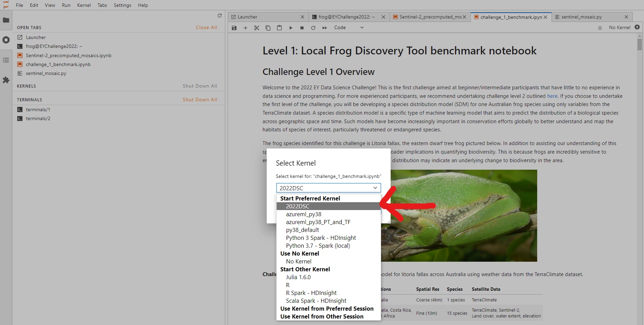Click the No Kernel indicator in toolbar
This screenshot has width=644, height=325.
tap(619, 27)
